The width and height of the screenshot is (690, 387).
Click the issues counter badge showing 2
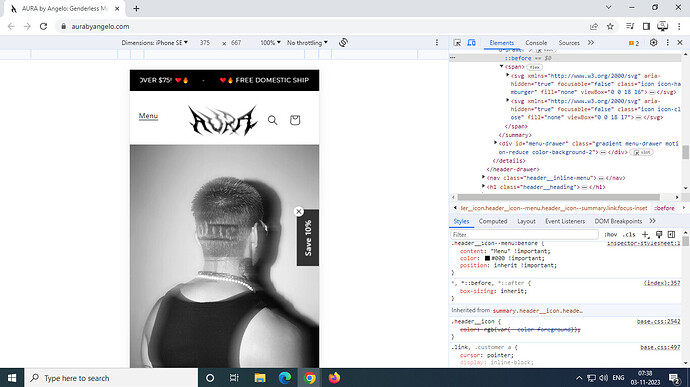click(634, 43)
